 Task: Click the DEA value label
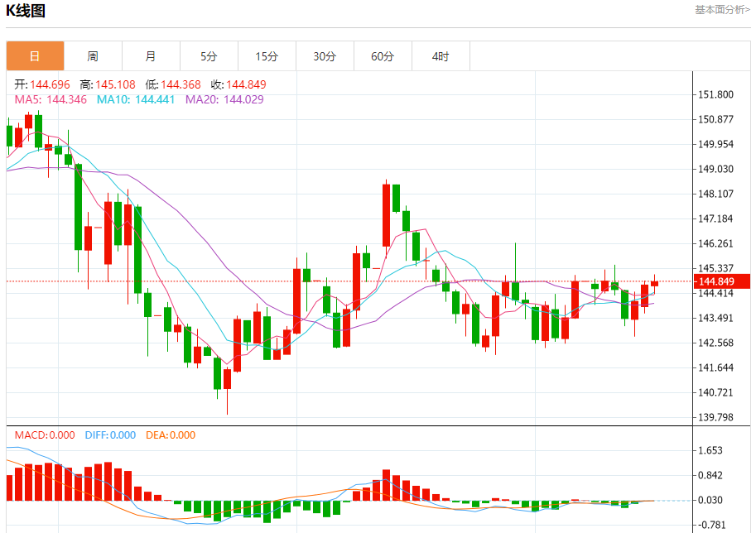171,435
